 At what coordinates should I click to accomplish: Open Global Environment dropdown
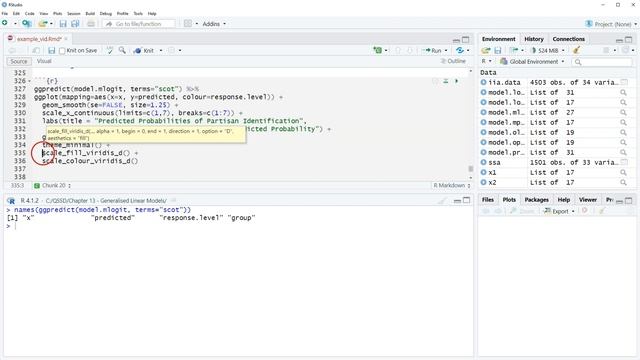tap(532, 62)
